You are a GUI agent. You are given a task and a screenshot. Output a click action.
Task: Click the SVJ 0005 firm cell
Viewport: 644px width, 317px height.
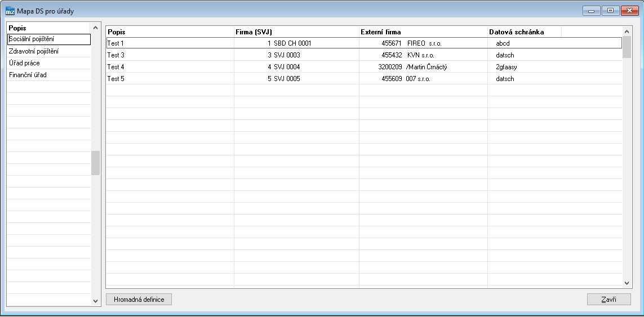296,79
